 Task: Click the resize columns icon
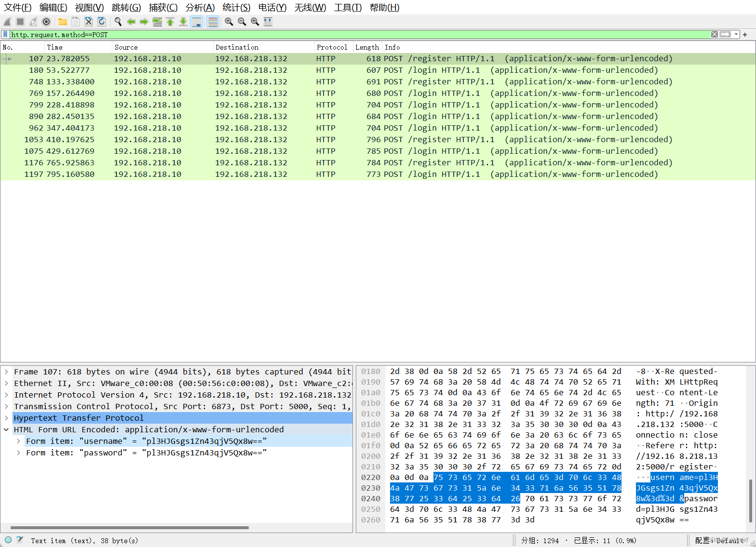tap(268, 22)
